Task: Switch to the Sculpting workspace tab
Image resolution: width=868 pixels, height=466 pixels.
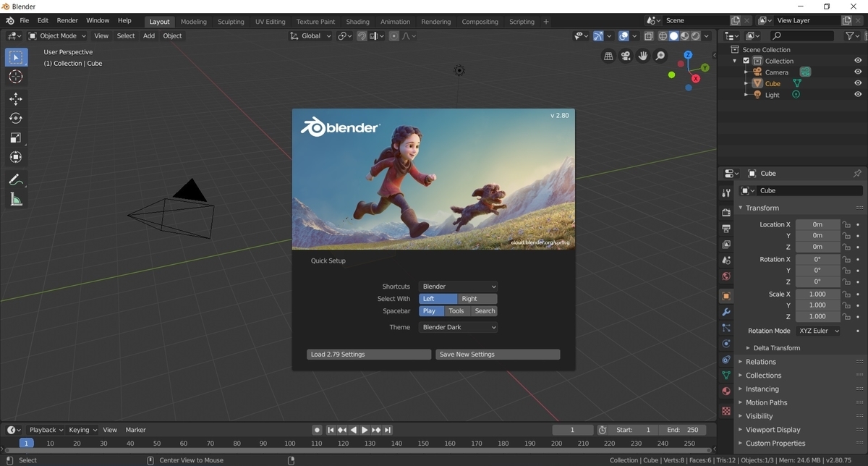Action: coord(231,22)
